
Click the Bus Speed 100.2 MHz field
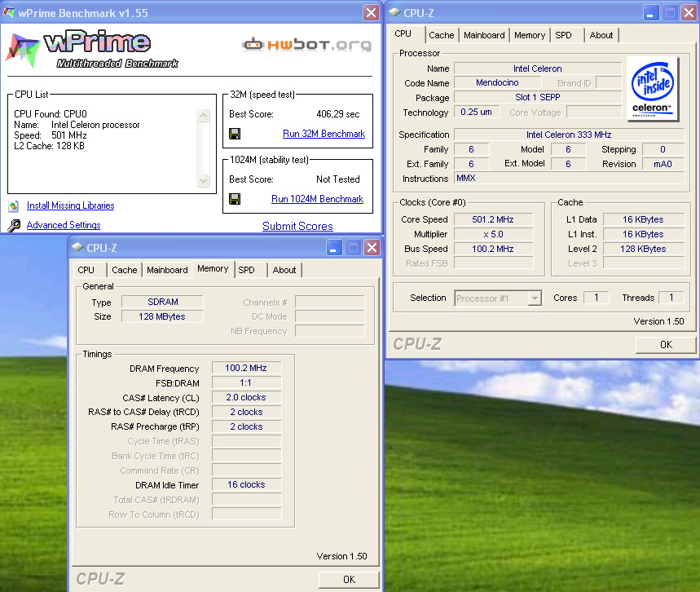coord(493,249)
